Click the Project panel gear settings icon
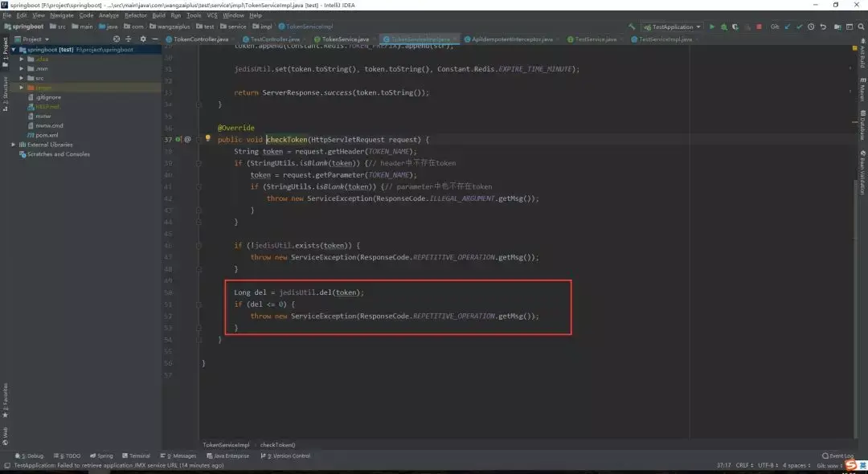 143,39
